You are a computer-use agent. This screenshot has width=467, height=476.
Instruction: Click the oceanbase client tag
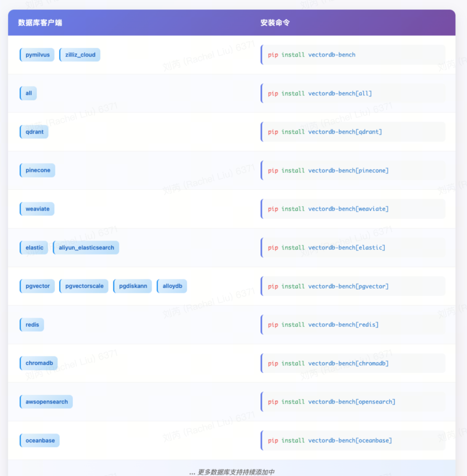40,440
